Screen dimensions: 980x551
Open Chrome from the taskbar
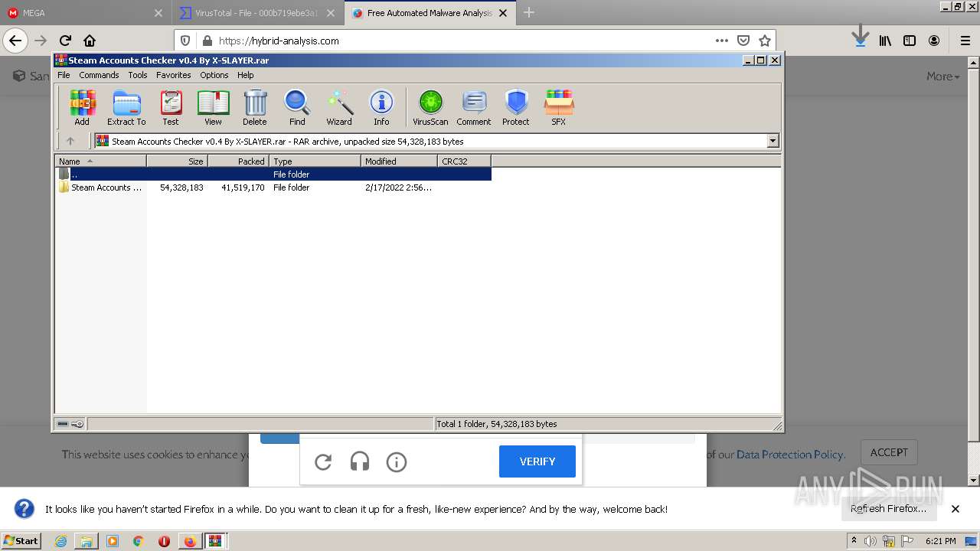coord(139,541)
